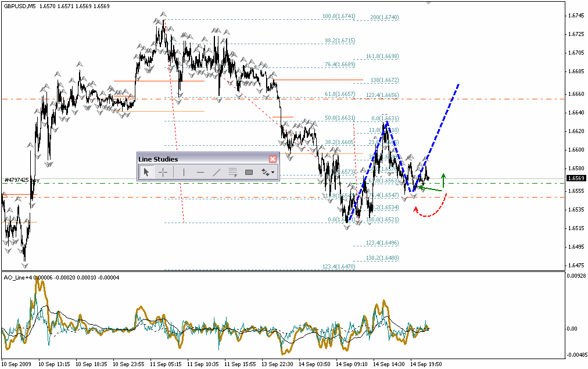The width and height of the screenshot is (588, 369).
Task: Select the diagonal trendline tool
Action: tap(217, 172)
